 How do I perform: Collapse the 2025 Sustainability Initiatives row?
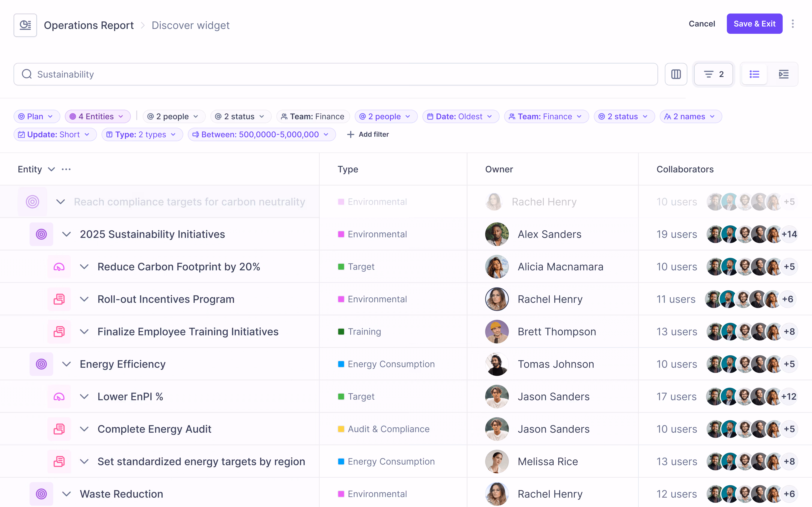coord(66,234)
